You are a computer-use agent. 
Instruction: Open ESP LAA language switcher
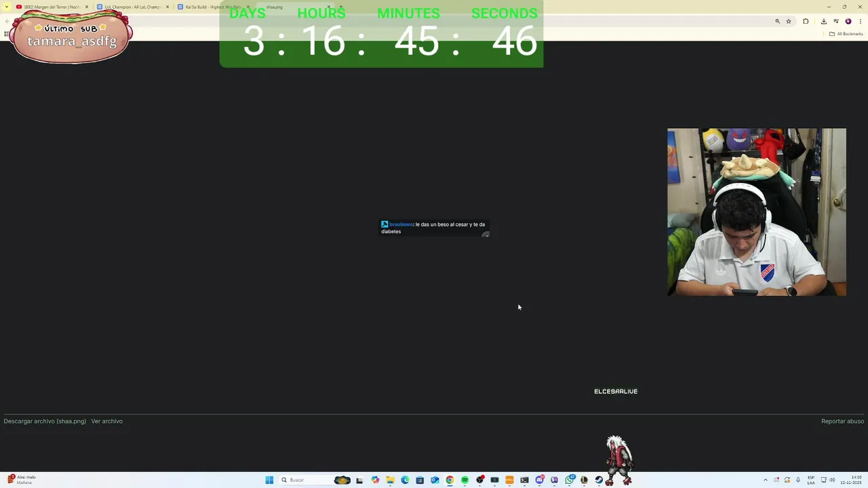click(x=811, y=480)
